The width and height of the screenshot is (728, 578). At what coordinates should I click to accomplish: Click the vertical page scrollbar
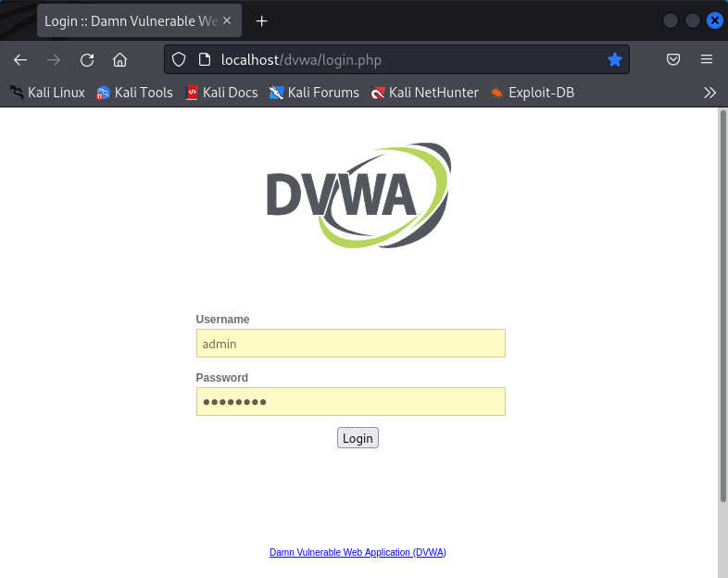tap(722, 307)
